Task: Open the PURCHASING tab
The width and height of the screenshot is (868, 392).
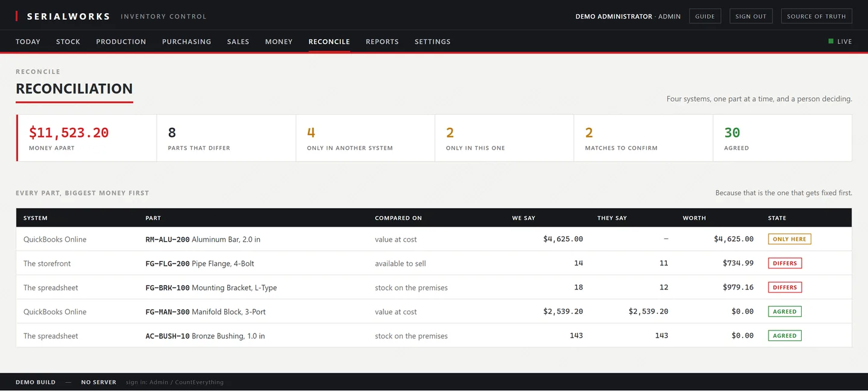Action: (x=187, y=42)
